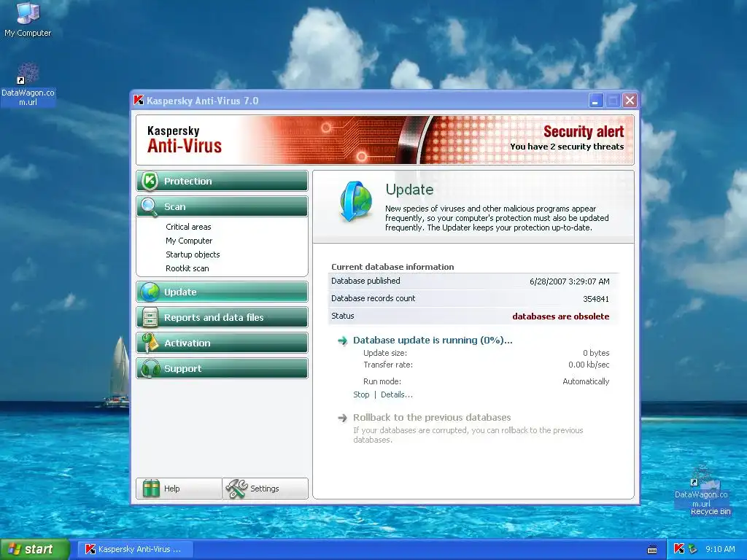Click the databases are obsolete status

[x=561, y=316]
